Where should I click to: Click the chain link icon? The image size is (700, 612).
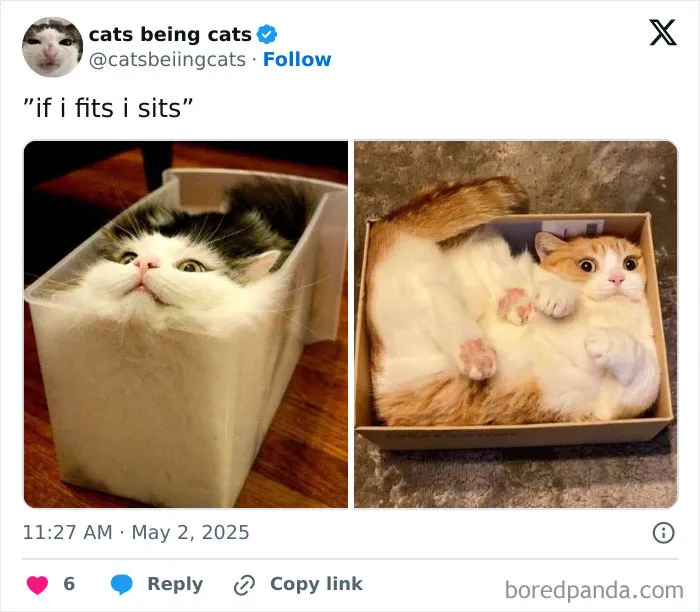[244, 585]
